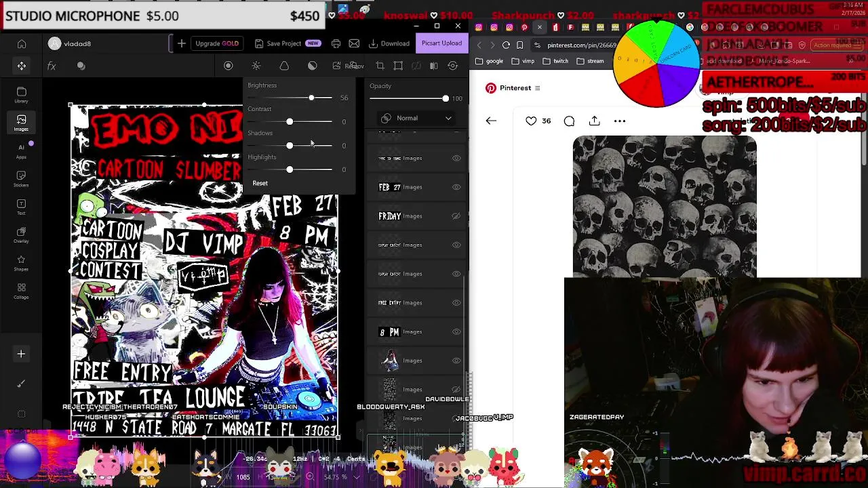The width and height of the screenshot is (868, 488).
Task: Reload the Pinterest browser page
Action: click(506, 45)
